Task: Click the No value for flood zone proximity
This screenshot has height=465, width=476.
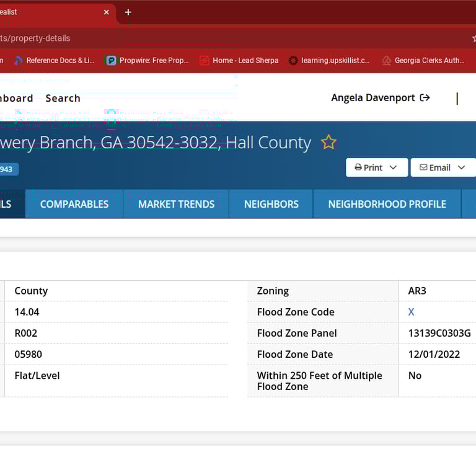Action: 415,376
